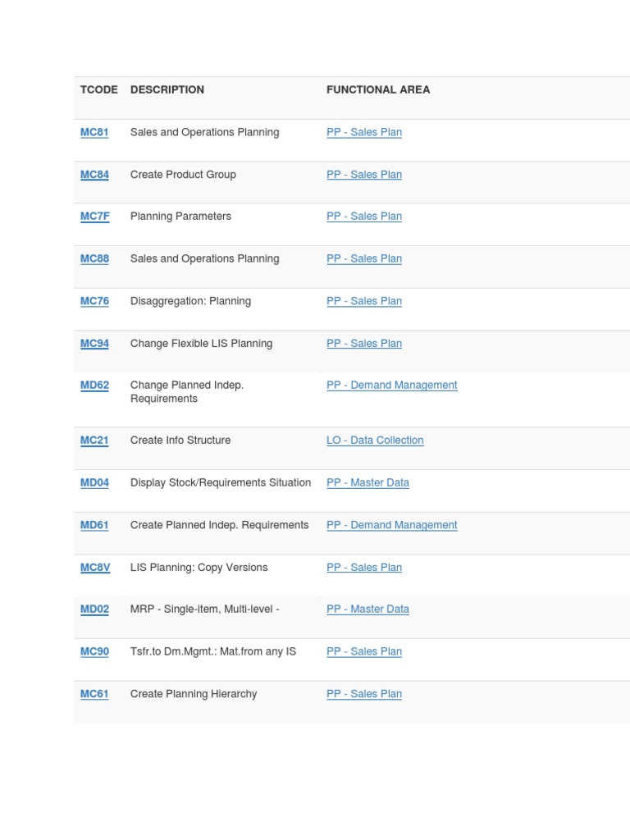Open the MC76 tcode link
The height and width of the screenshot is (840, 630).
(94, 301)
